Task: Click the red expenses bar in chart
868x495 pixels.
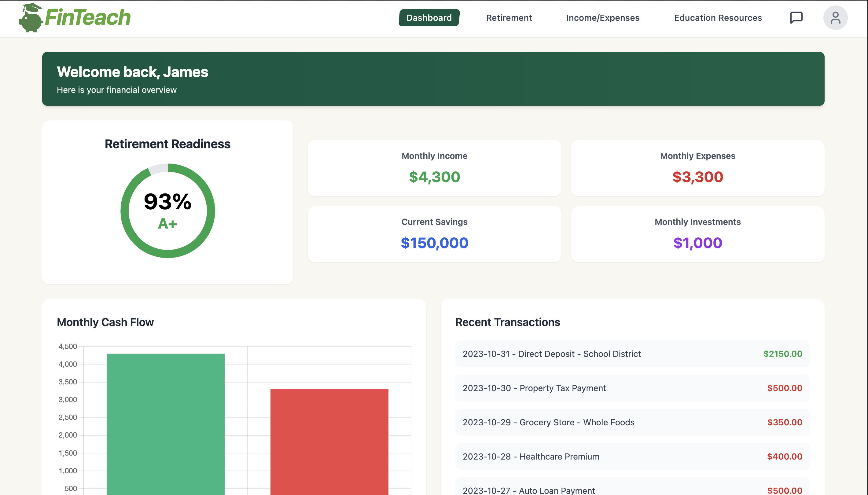Action: point(329,441)
